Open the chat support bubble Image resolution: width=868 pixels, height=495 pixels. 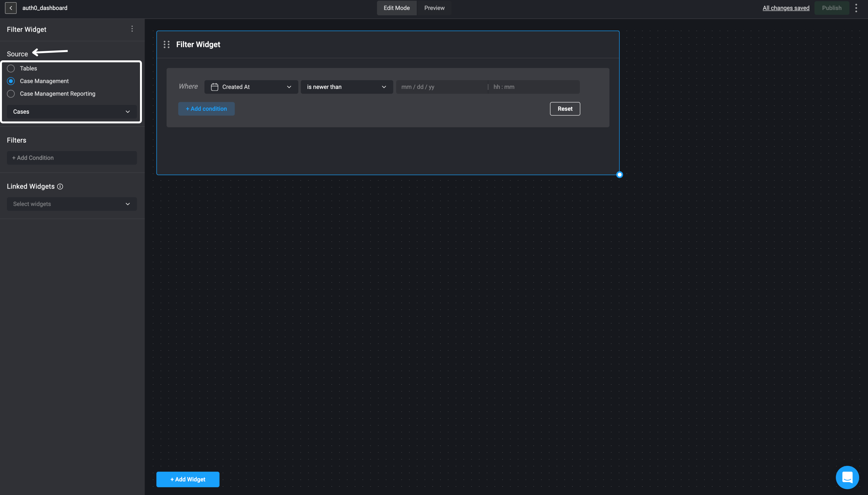[x=847, y=477]
